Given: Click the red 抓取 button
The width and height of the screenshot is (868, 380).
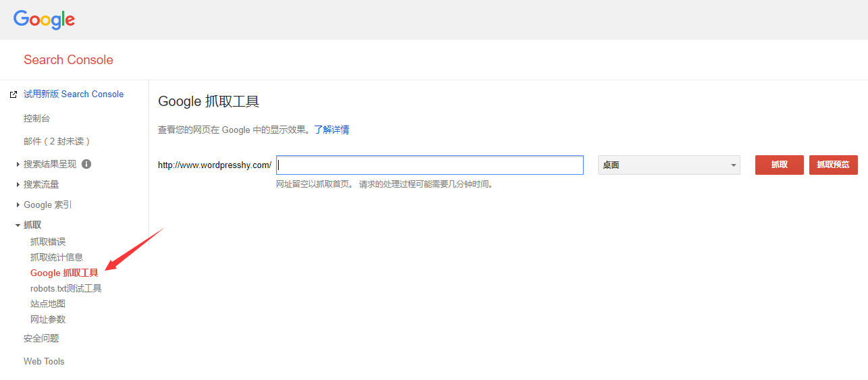Looking at the screenshot, I should pos(780,165).
